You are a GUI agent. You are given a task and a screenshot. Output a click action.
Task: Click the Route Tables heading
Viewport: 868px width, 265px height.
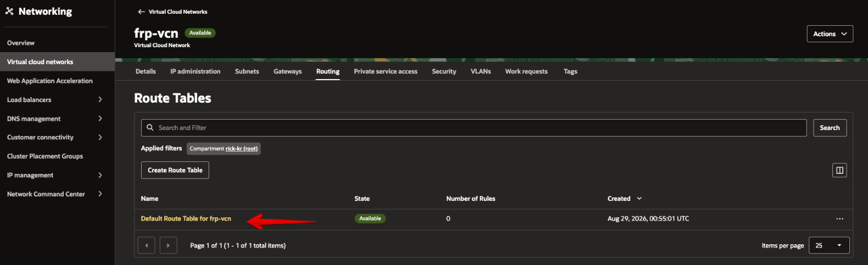tap(172, 98)
